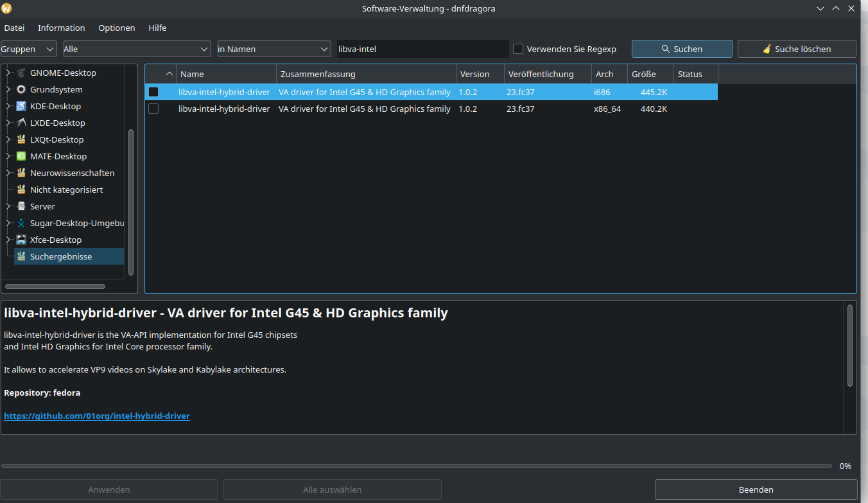Click the Suche löschen button
The height and width of the screenshot is (503, 868).
tap(797, 49)
